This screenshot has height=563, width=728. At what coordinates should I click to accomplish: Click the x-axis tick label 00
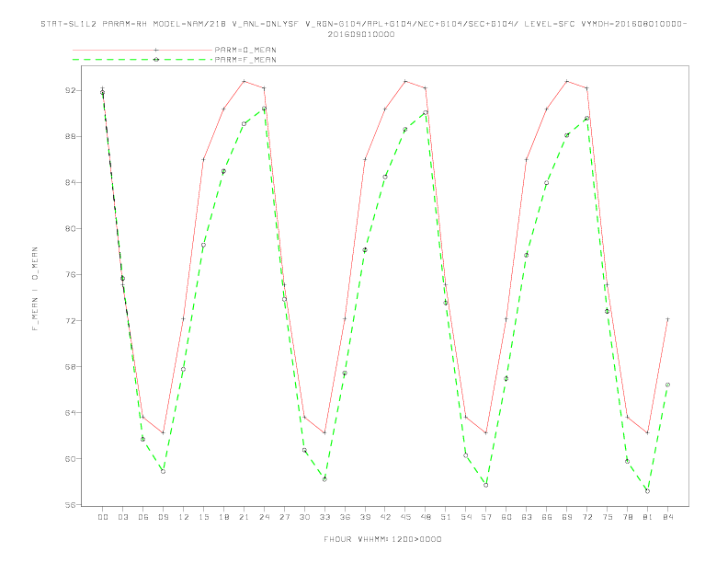(103, 517)
